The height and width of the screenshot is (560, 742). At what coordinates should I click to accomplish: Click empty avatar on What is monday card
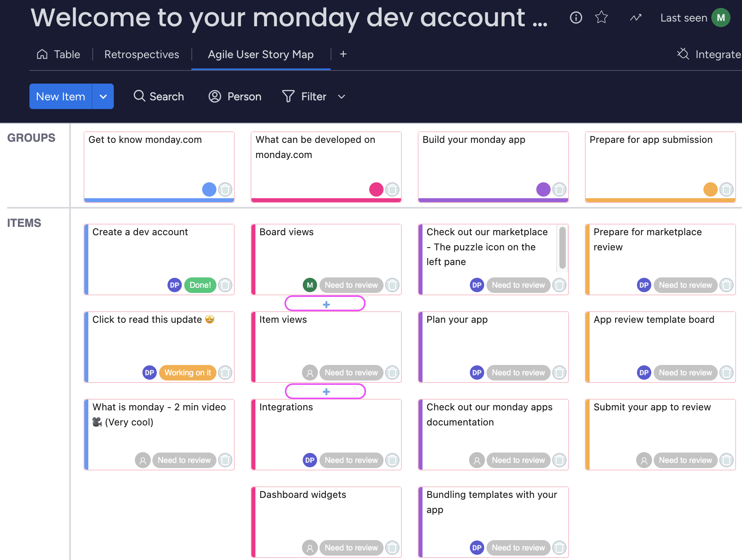point(142,460)
